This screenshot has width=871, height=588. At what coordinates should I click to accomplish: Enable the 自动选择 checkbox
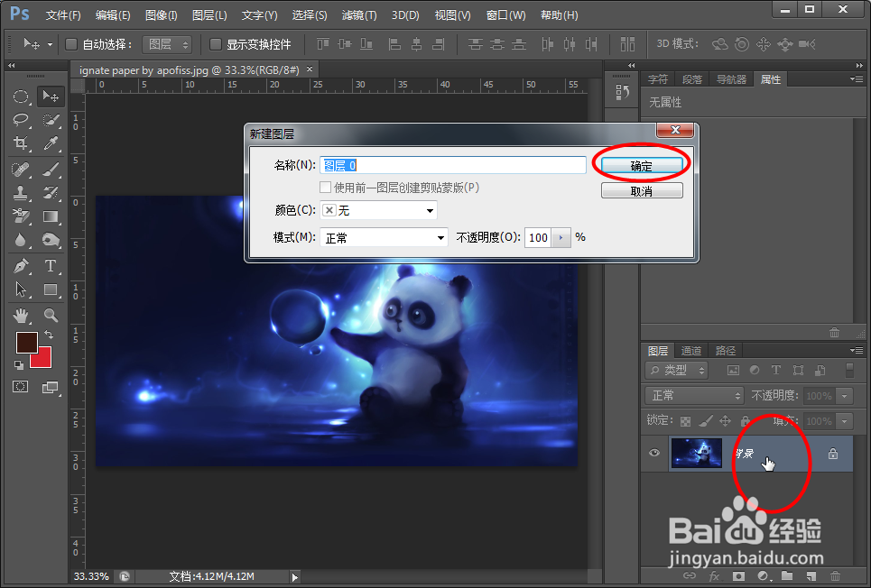click(x=71, y=44)
